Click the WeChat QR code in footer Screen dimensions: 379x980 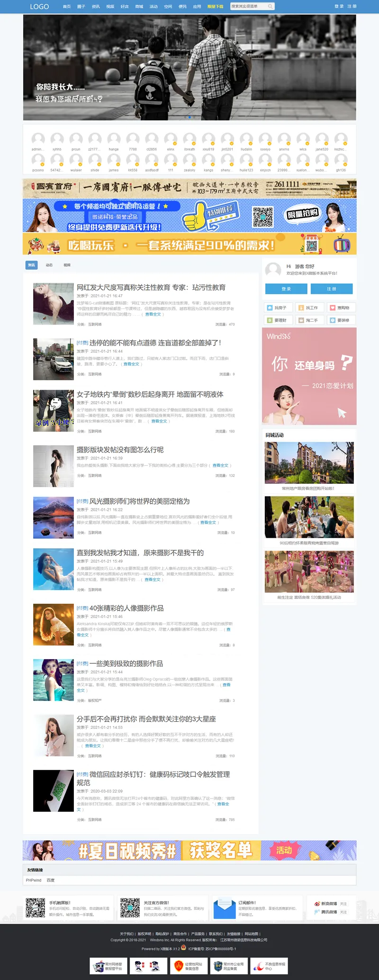pos(130,907)
